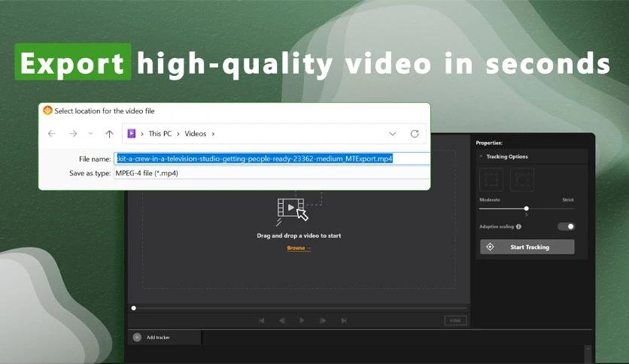
Task: Click the Add tracker plus icon
Action: click(137, 338)
